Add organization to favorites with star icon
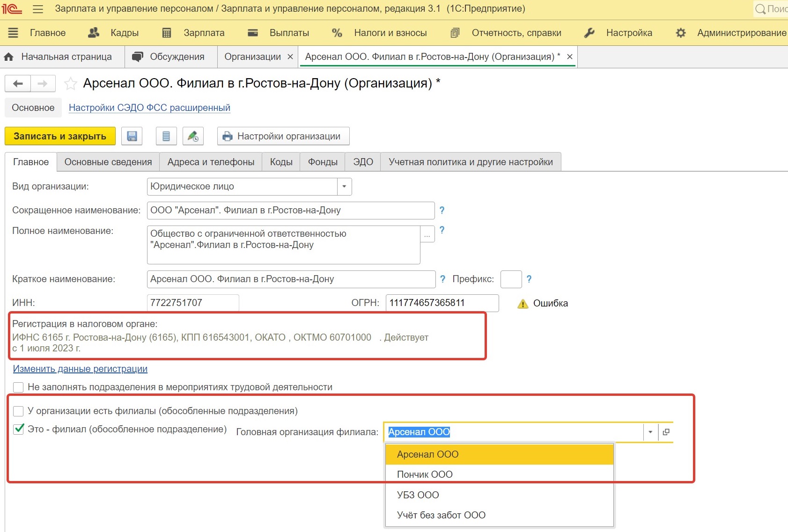This screenshot has height=532, width=788. click(71, 84)
